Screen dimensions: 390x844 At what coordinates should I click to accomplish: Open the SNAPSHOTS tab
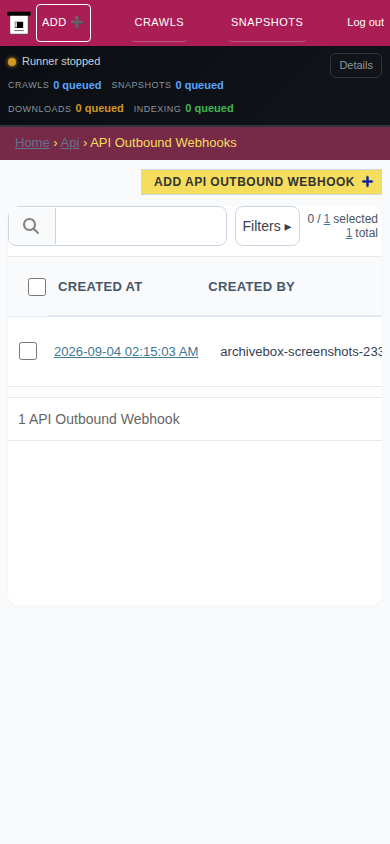(267, 23)
